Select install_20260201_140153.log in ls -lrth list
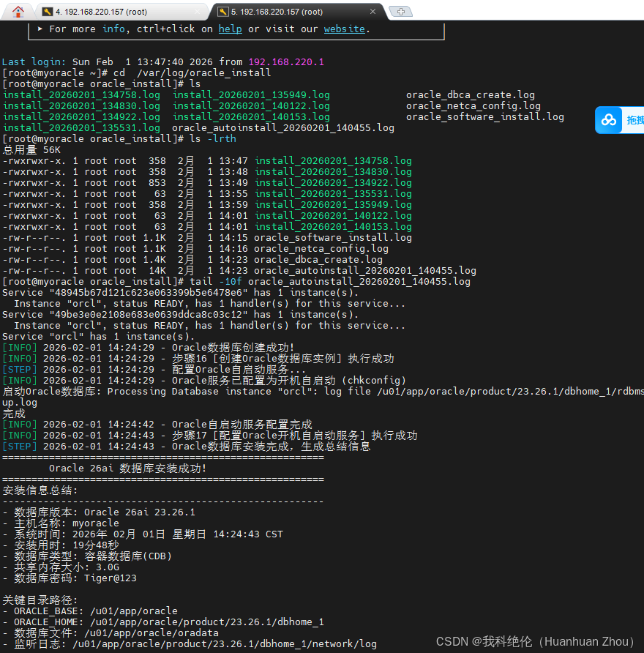Screen dimensions: 644x653 [x=333, y=226]
